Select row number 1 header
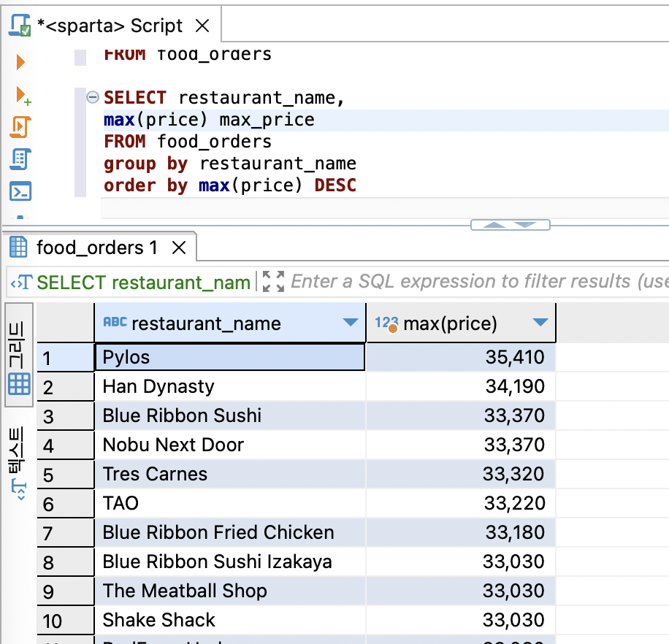 tap(65, 357)
